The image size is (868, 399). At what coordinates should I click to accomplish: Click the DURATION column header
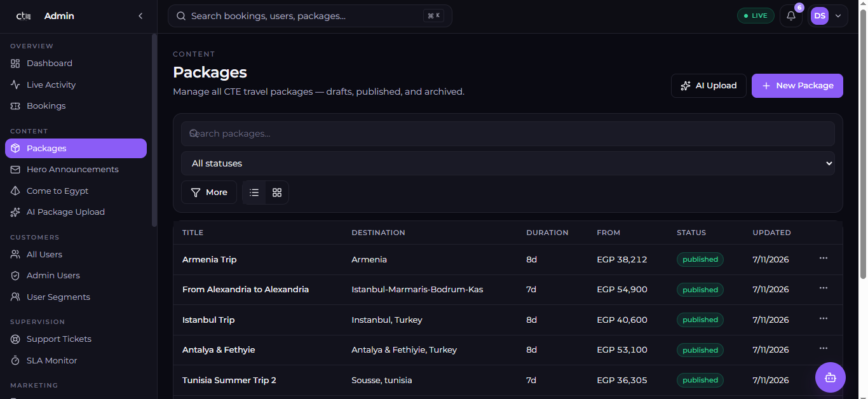(547, 233)
